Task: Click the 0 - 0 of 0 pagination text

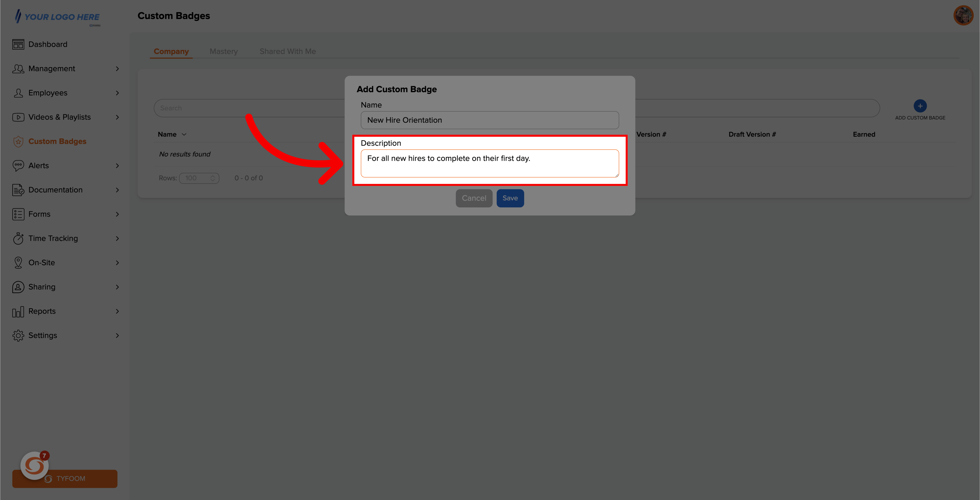Action: pos(248,178)
